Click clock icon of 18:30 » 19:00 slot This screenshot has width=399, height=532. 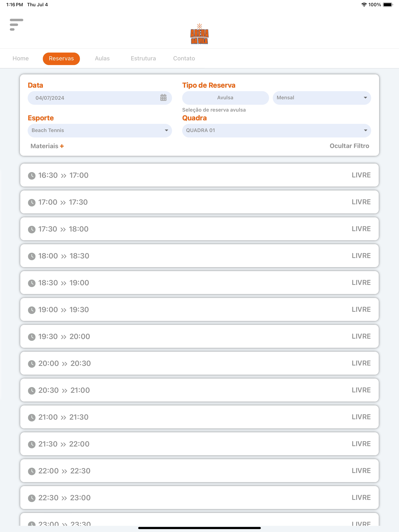point(32,283)
